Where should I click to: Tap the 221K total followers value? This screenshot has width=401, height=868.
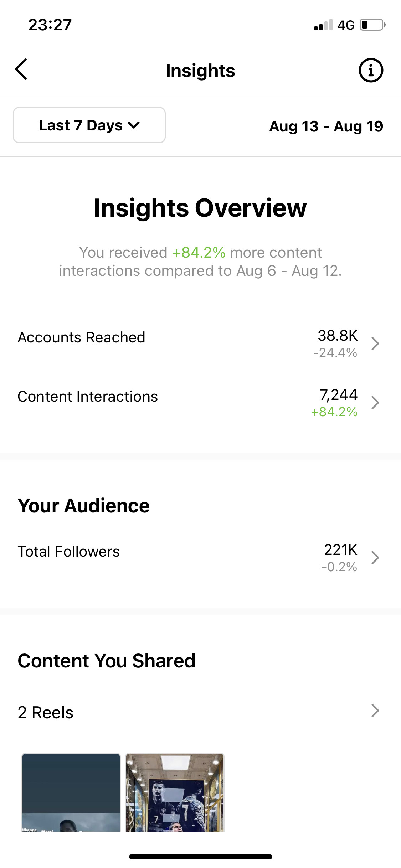coord(340,549)
